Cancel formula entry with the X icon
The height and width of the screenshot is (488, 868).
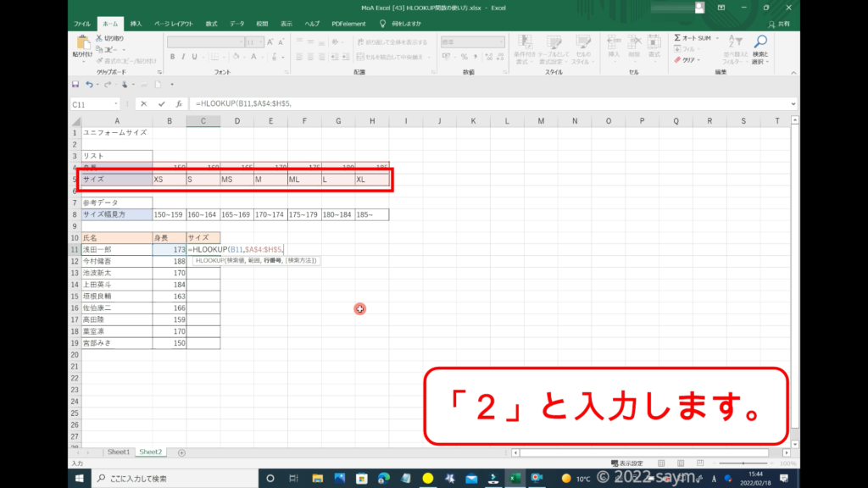pyautogui.click(x=143, y=103)
